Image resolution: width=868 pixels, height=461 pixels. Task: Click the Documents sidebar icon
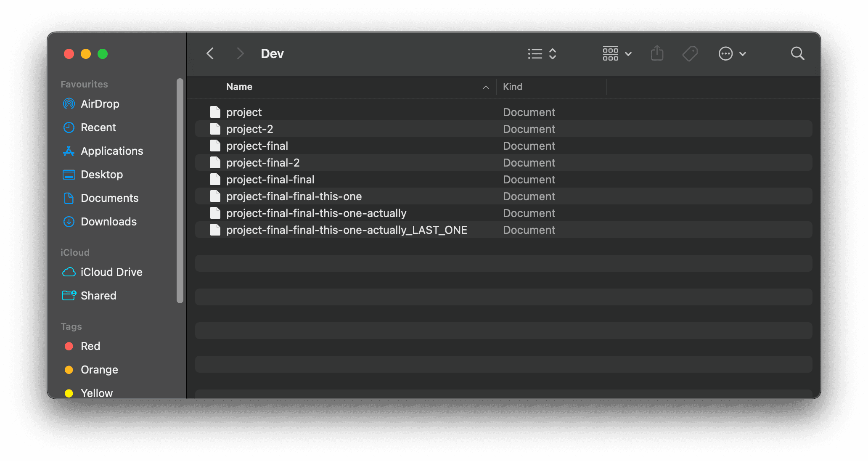[x=69, y=198]
